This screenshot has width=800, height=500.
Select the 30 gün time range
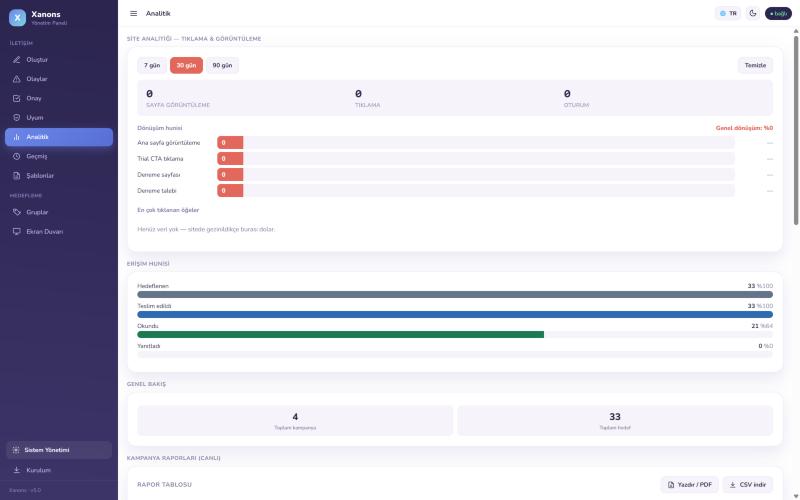point(186,65)
